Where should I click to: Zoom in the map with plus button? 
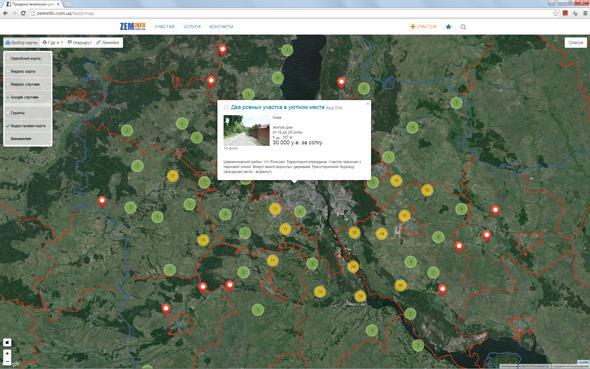pyautogui.click(x=7, y=353)
